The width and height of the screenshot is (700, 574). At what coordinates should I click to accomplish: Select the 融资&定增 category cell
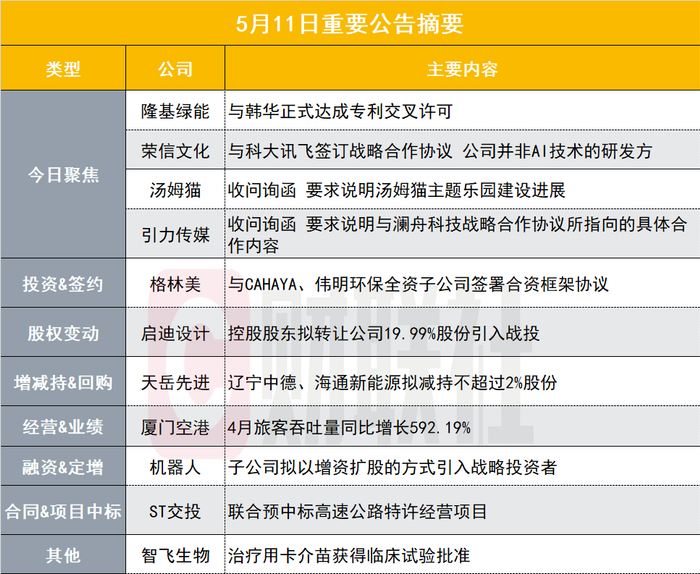pyautogui.click(x=63, y=467)
